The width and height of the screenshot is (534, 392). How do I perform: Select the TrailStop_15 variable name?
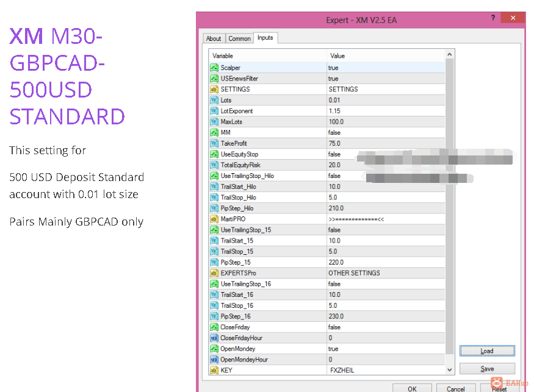coord(237,251)
